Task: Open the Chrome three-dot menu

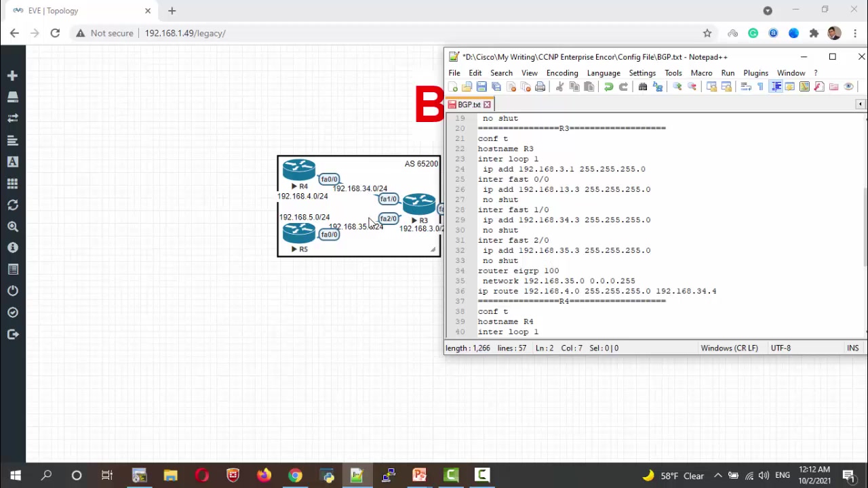Action: click(x=855, y=33)
